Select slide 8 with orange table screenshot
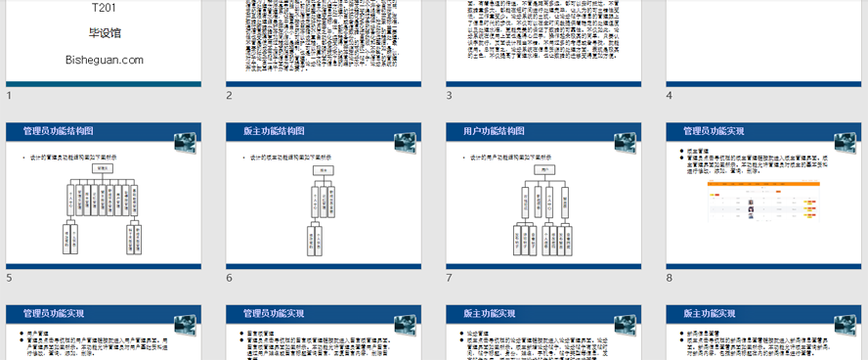Viewport: 868px width, 360px height. (x=764, y=196)
